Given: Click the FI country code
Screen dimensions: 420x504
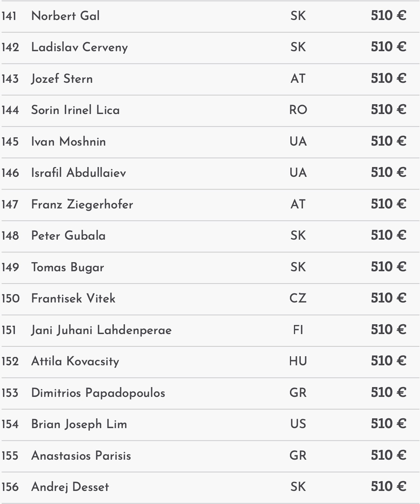Looking at the screenshot, I should coord(298,330).
